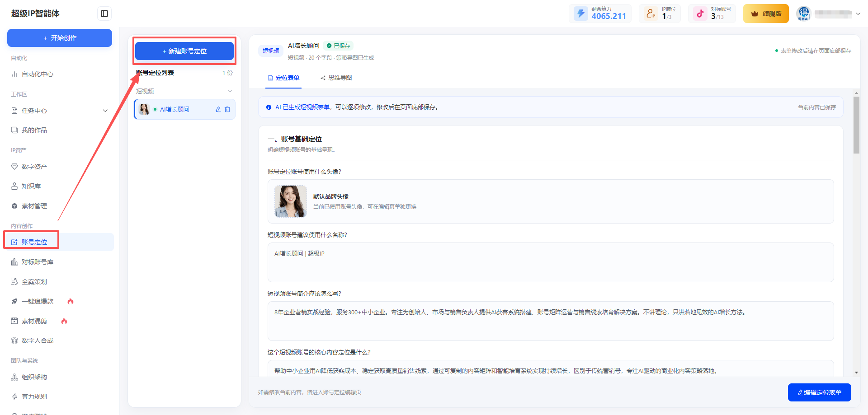Click the 全案策划 document icon

click(x=14, y=282)
